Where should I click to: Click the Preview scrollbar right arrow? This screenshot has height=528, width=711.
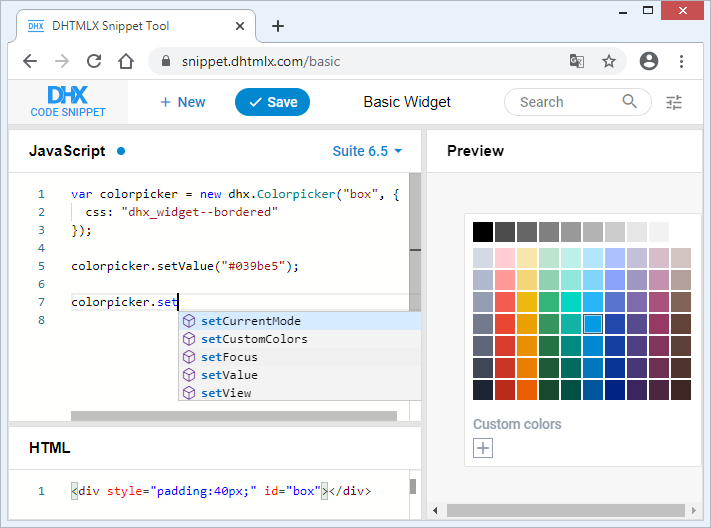[x=694, y=510]
